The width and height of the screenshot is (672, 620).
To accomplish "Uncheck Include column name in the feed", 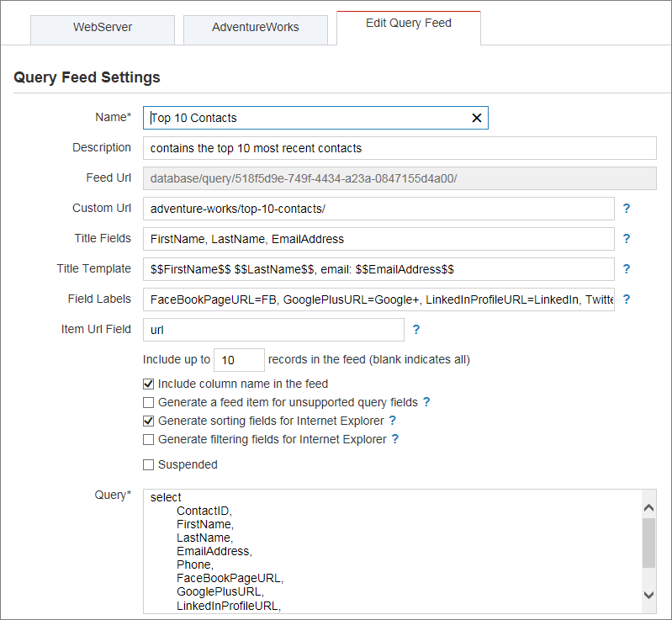I will pos(149,384).
